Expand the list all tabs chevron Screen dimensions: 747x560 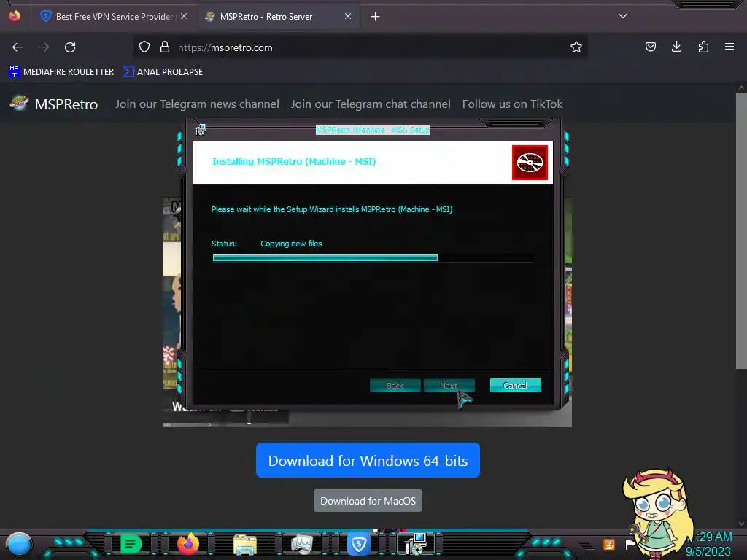coord(623,16)
